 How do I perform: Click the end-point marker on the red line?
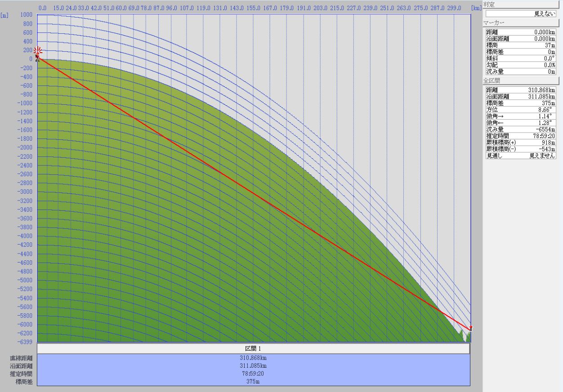click(470, 328)
